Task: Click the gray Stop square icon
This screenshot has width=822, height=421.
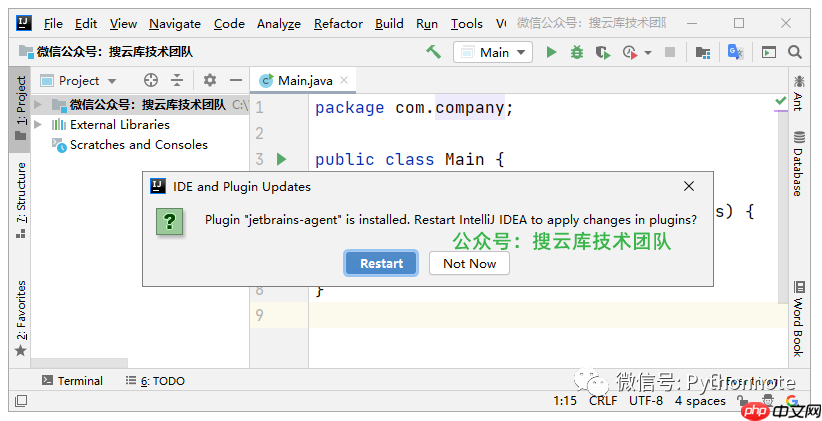Action: pos(670,52)
